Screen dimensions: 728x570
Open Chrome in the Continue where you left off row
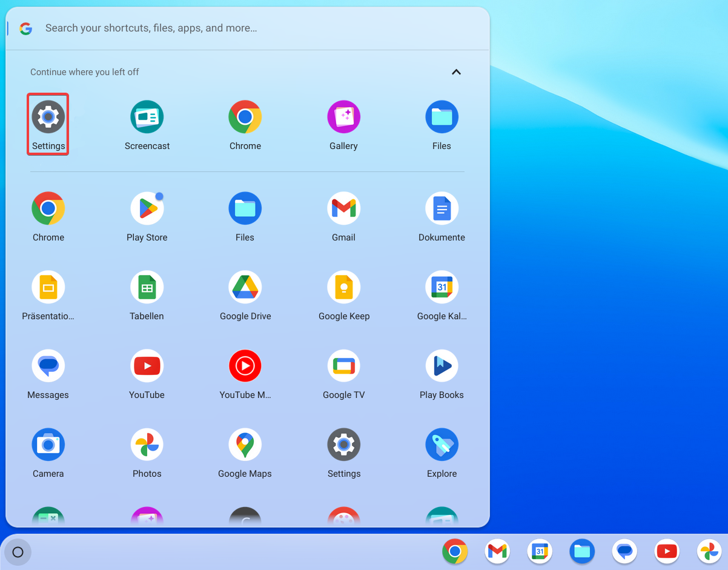[x=245, y=125]
